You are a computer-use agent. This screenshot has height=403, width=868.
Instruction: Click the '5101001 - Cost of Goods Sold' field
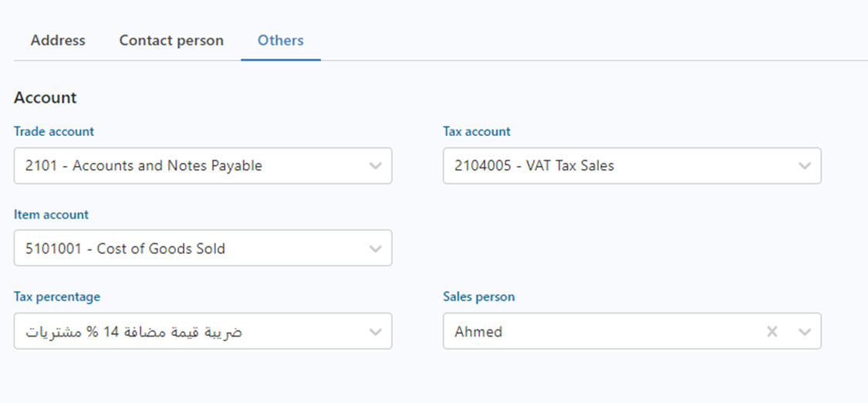tap(125, 249)
